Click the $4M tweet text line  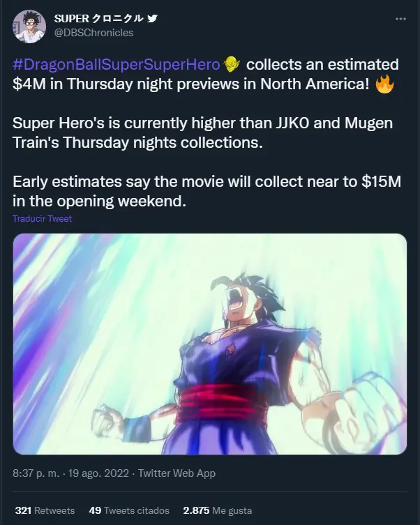point(191,84)
